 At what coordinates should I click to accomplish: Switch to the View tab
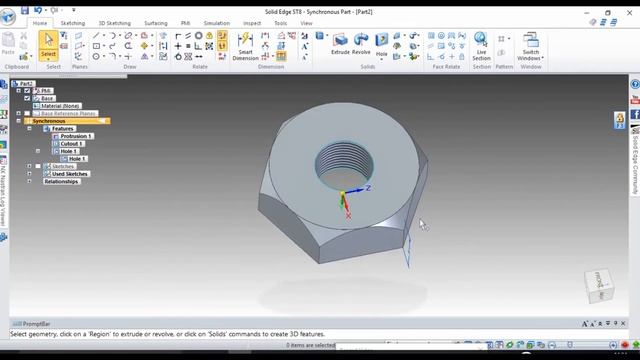[x=306, y=23]
